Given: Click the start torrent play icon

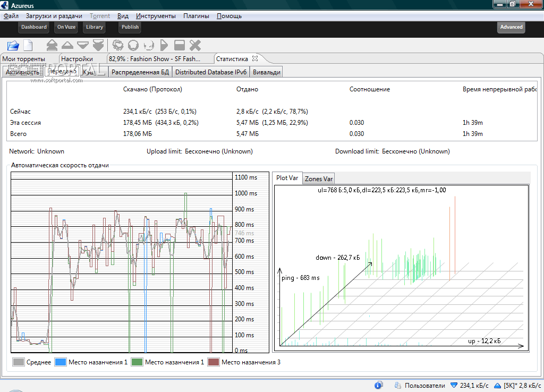Looking at the screenshot, I should [164, 46].
